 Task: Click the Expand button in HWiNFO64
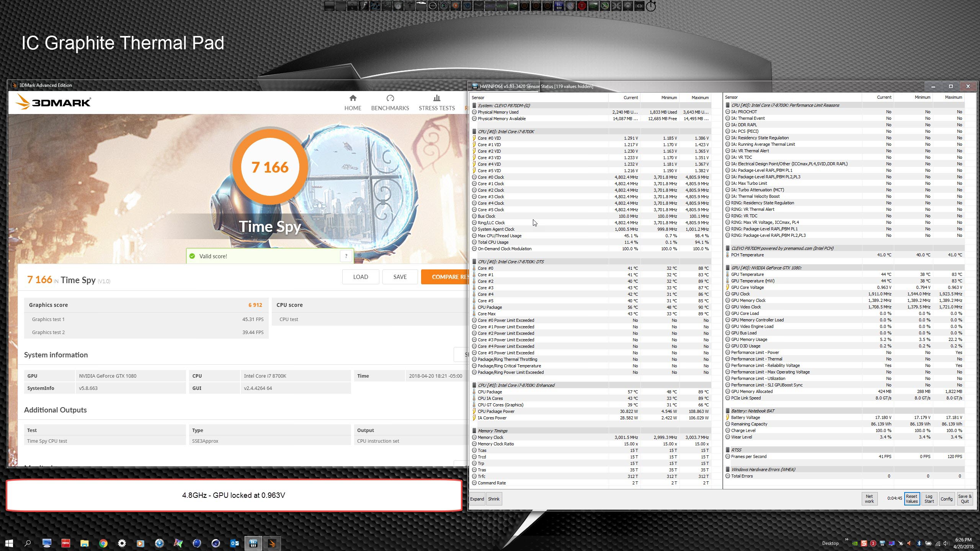(x=477, y=499)
